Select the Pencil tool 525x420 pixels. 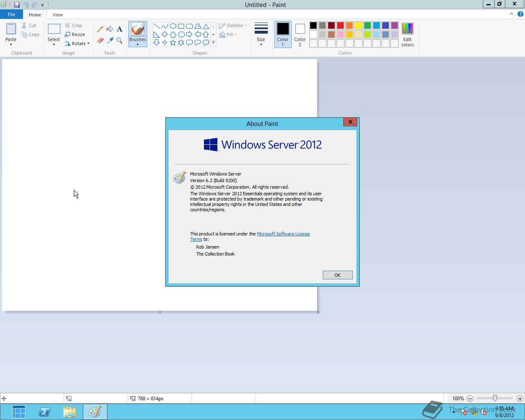(100, 29)
